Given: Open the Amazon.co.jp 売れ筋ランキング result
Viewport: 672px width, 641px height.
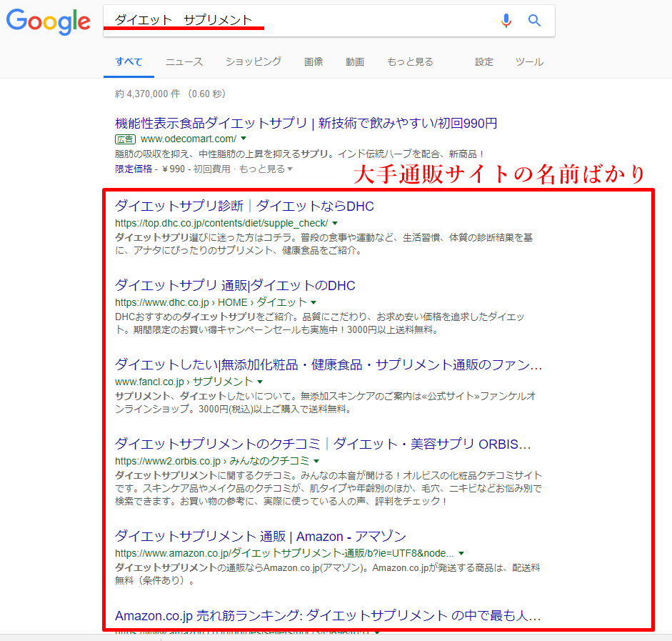Looking at the screenshot, I should pyautogui.click(x=328, y=616).
